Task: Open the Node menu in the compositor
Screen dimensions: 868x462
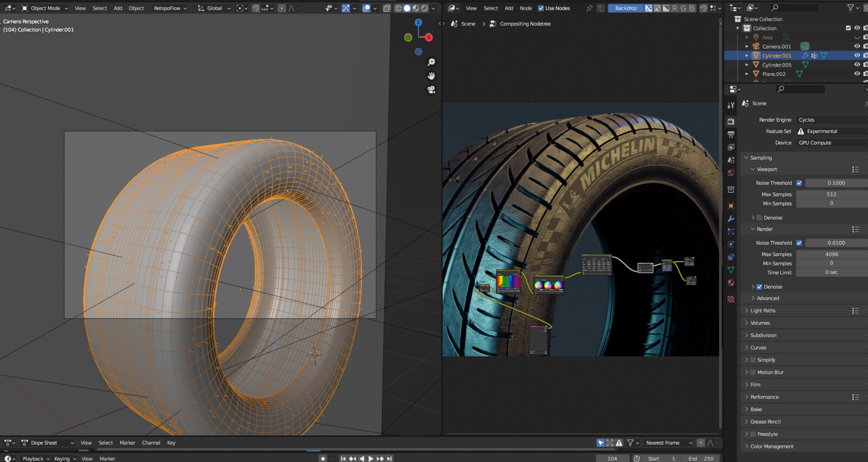Action: pyautogui.click(x=526, y=8)
